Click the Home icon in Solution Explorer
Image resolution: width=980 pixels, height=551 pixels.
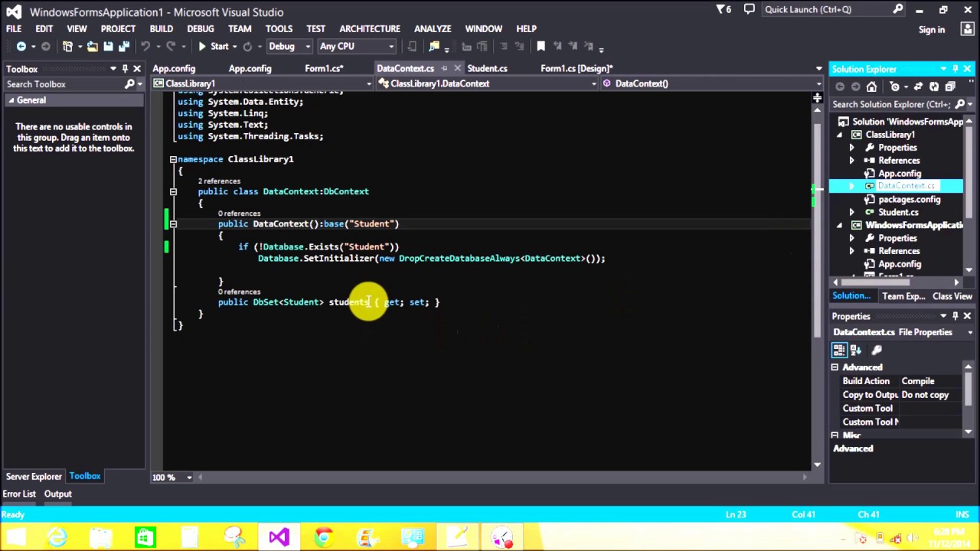(872, 86)
